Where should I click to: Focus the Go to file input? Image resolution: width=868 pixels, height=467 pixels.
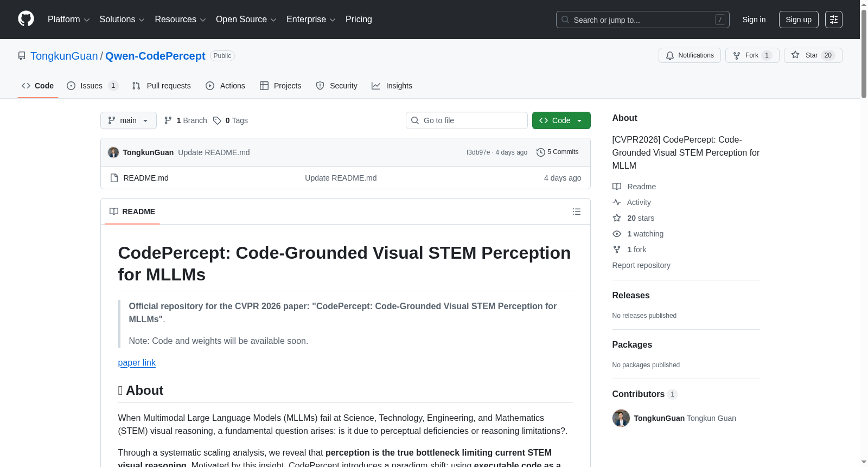tap(467, 120)
